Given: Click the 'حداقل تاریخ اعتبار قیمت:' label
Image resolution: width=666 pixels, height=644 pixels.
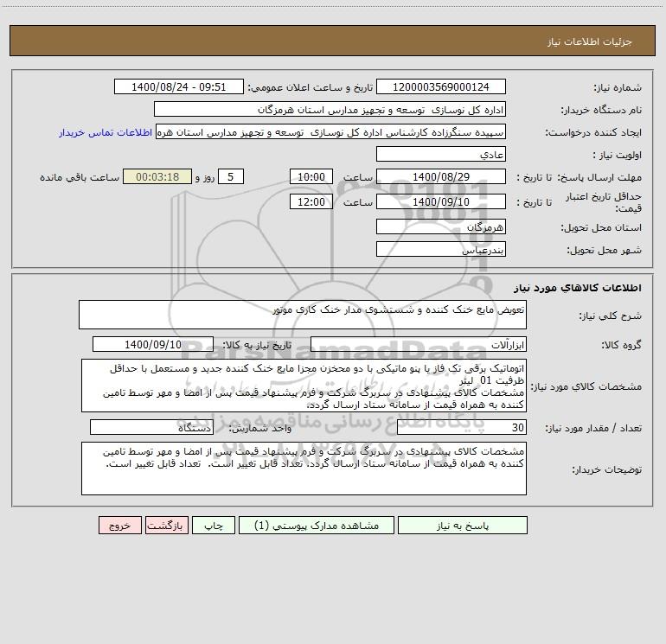Looking at the screenshot, I should click(604, 202).
